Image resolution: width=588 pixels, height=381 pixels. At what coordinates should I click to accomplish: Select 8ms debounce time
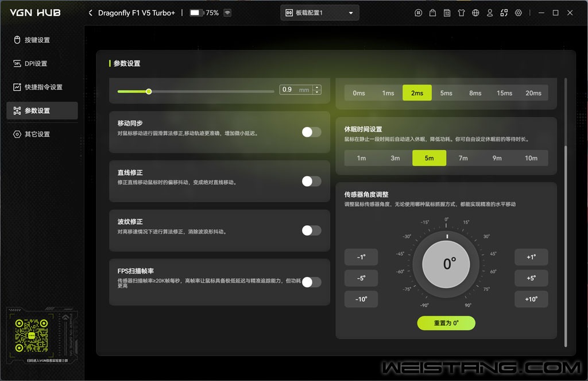(x=475, y=93)
